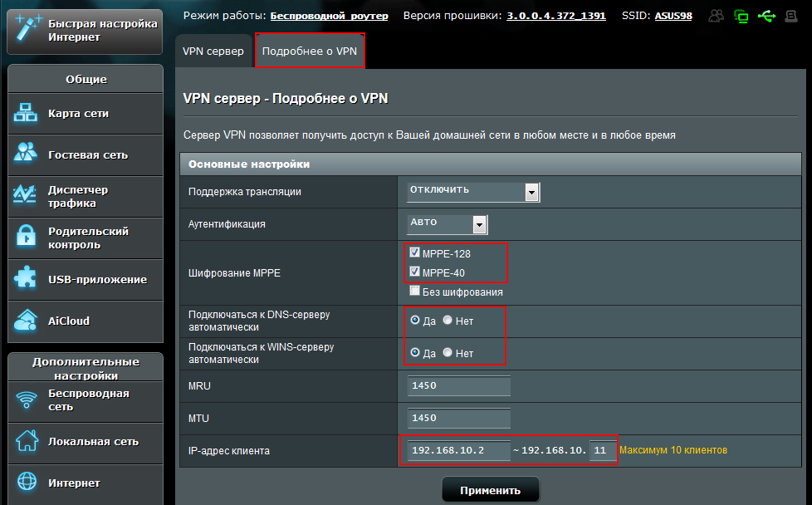812x505 pixels.
Task: Click the client start IP 192.168.10.2 field
Action: (x=459, y=450)
